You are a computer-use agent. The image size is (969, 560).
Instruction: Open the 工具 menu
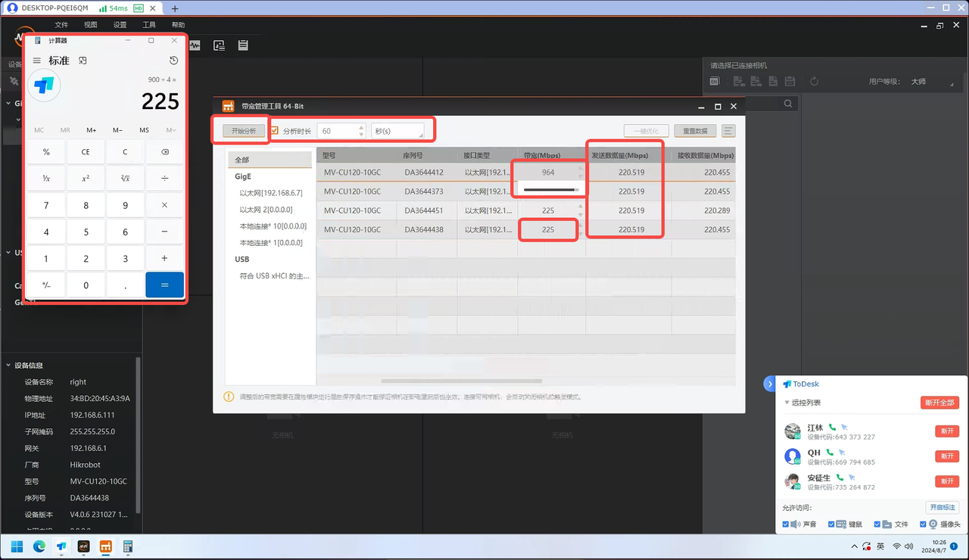tap(149, 25)
